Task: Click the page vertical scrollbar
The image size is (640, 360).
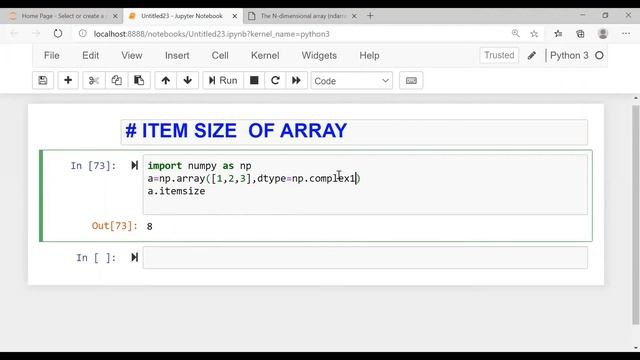Action: (x=636, y=215)
